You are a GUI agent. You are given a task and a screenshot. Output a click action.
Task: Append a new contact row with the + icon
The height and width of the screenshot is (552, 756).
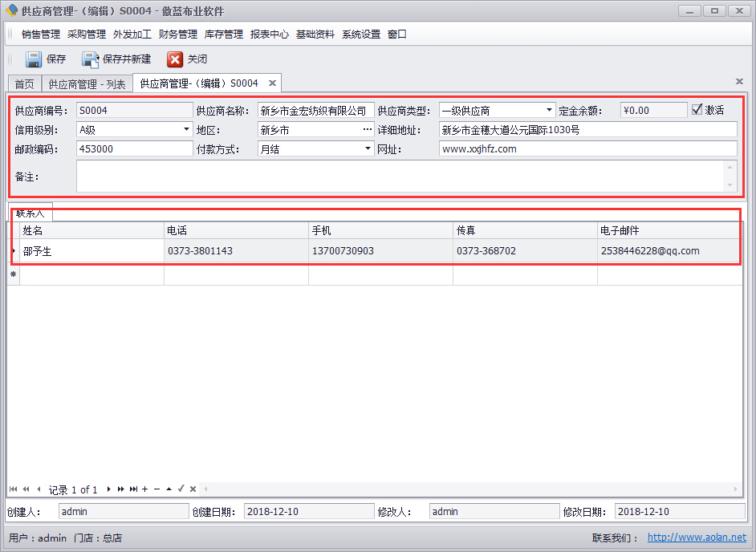tap(145, 489)
